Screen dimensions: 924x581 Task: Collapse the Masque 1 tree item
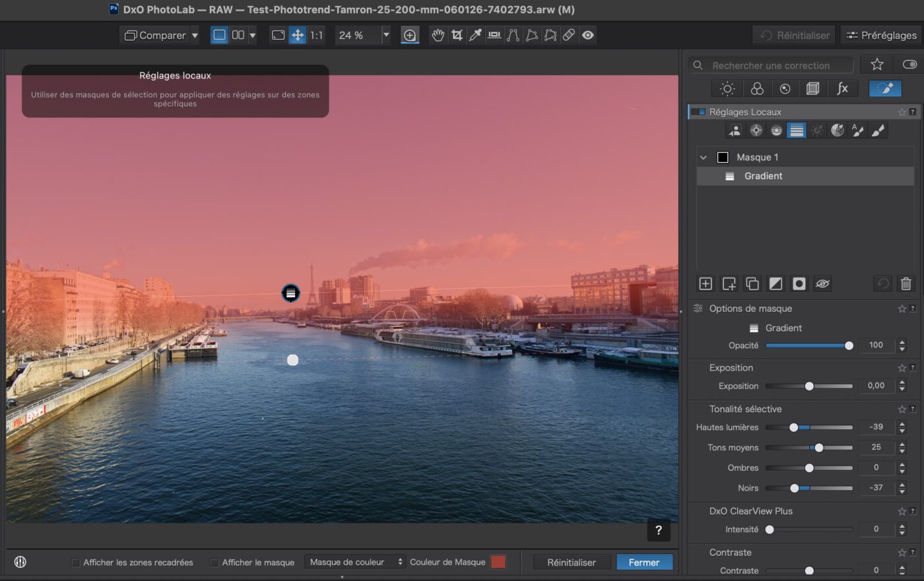pos(704,158)
